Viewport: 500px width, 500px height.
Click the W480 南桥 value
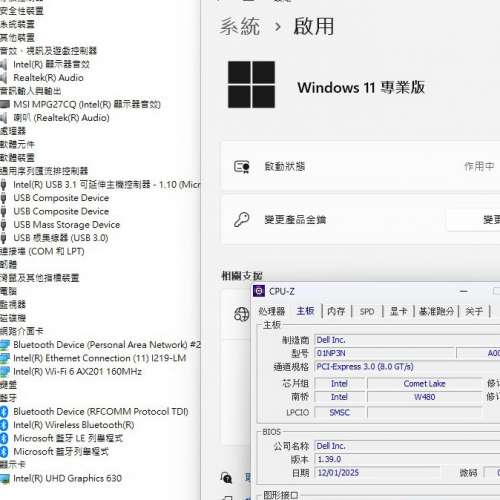pos(424,397)
